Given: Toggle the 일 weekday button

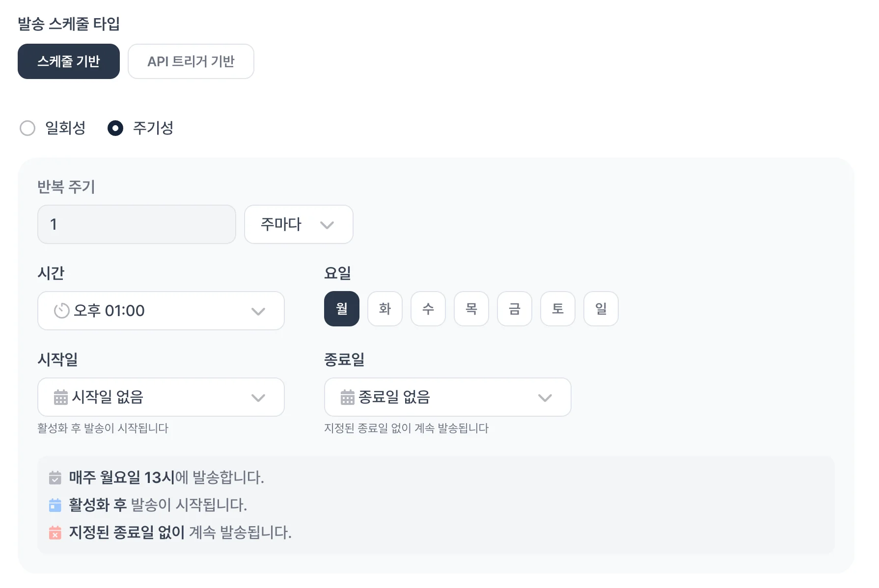Looking at the screenshot, I should coord(601,309).
